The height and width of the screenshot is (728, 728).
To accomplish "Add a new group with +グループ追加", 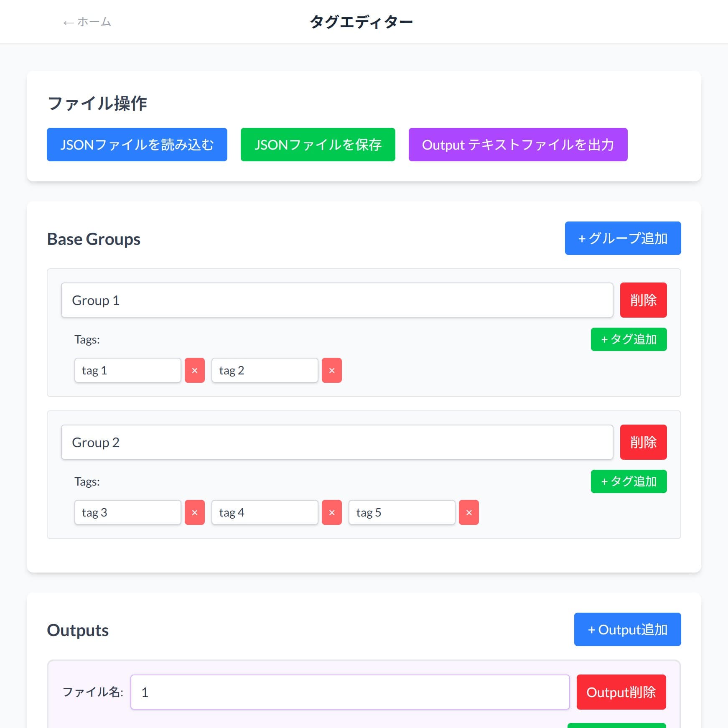I will (622, 238).
